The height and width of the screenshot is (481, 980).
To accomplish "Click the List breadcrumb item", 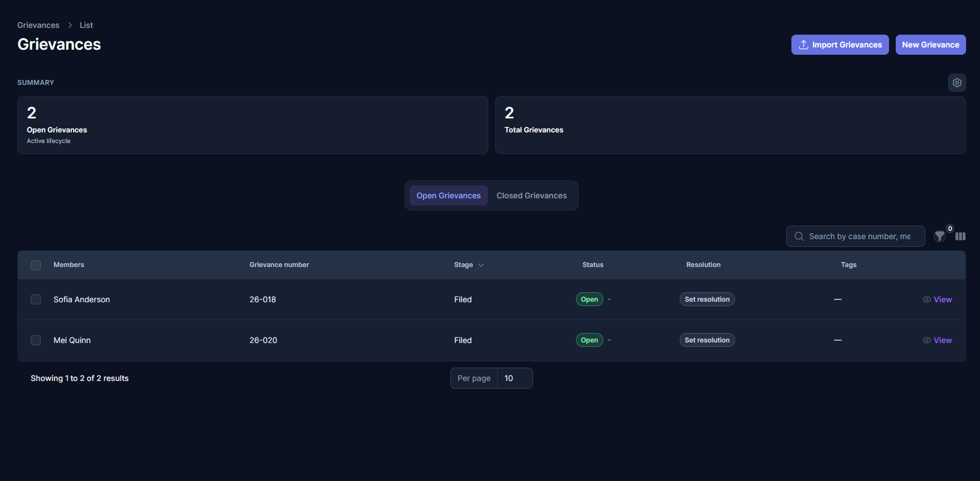I will pos(87,25).
